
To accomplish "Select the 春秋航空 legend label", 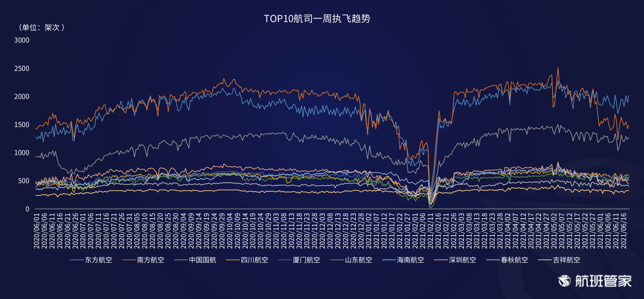I will click(x=514, y=260).
